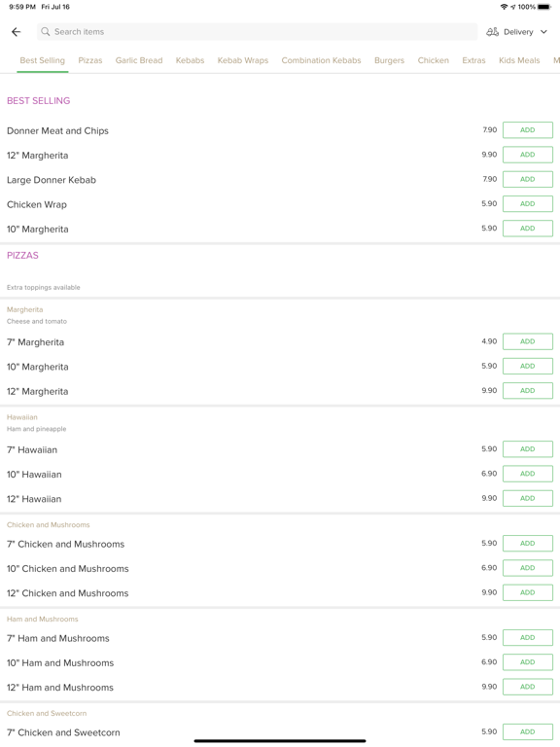The height and width of the screenshot is (747, 560).
Task: Add Large Donner Kebab to order
Action: click(528, 179)
